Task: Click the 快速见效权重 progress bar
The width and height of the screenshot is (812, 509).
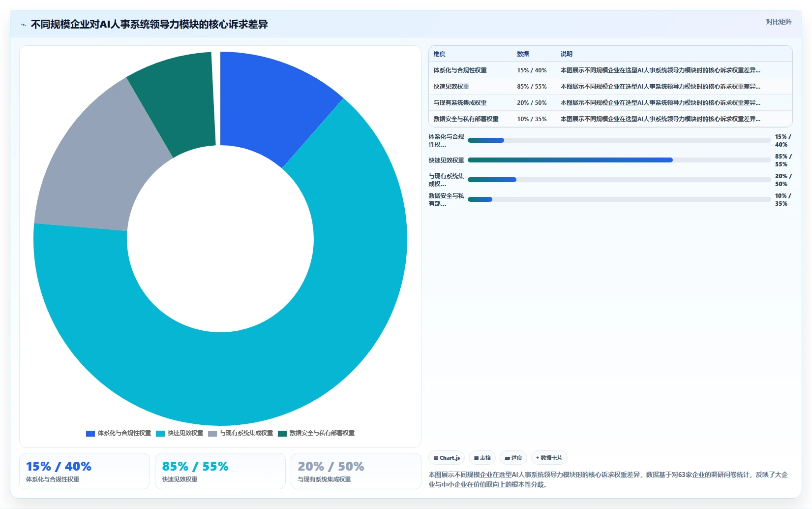Action: 619,160
